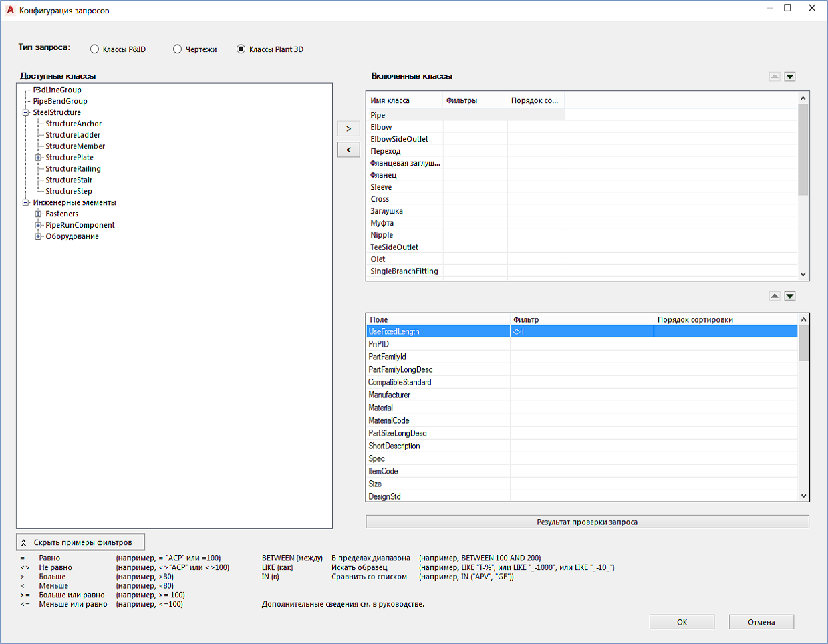Click fields list scrollbar up arrow
This screenshot has height=644, width=828.
(803, 320)
